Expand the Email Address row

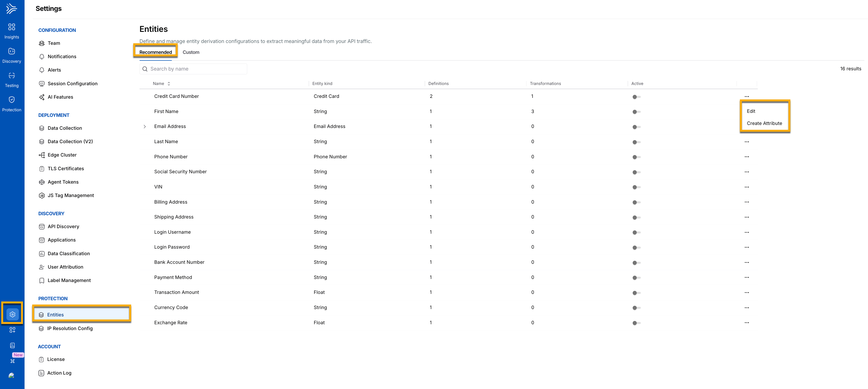coord(145,126)
